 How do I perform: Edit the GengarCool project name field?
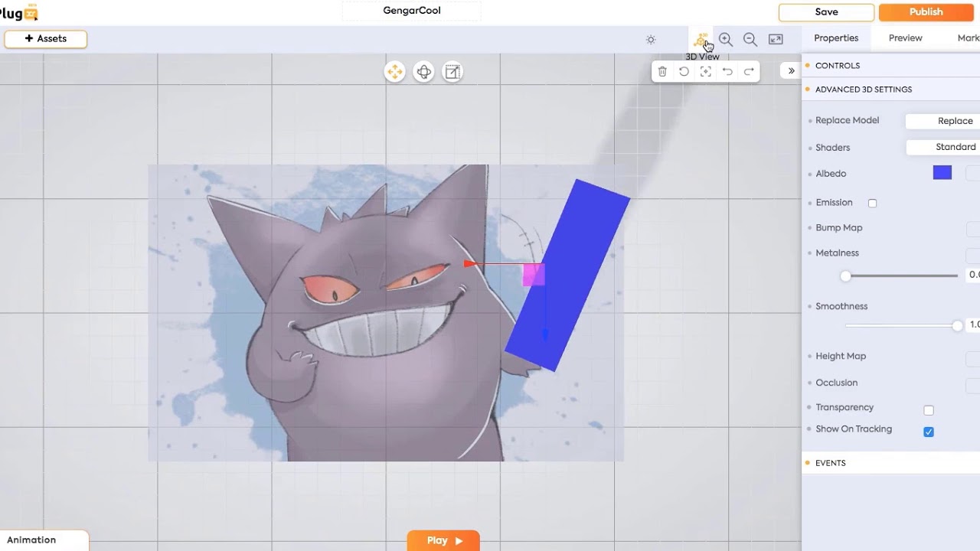pyautogui.click(x=412, y=11)
